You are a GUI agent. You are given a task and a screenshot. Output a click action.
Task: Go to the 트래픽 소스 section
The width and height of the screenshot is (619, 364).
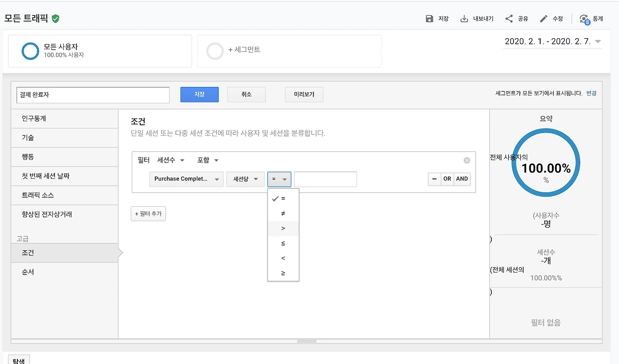(x=64, y=195)
